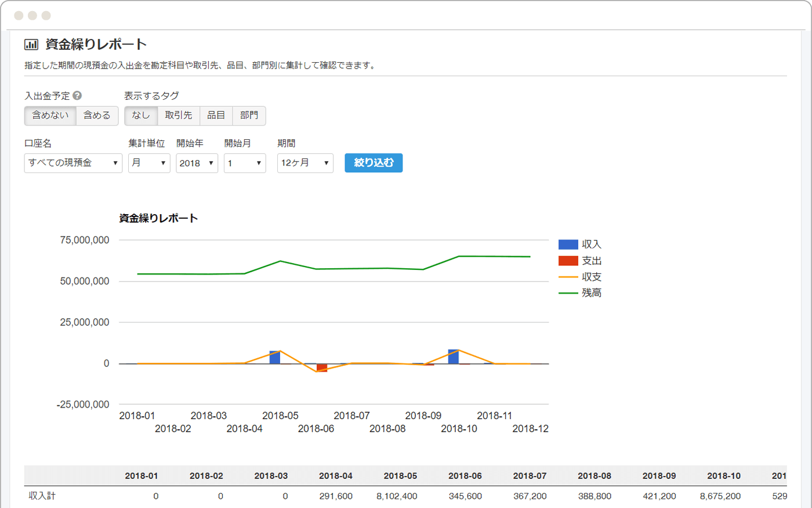Open the 口座名 dropdown (すべての現預金)

[x=73, y=163]
